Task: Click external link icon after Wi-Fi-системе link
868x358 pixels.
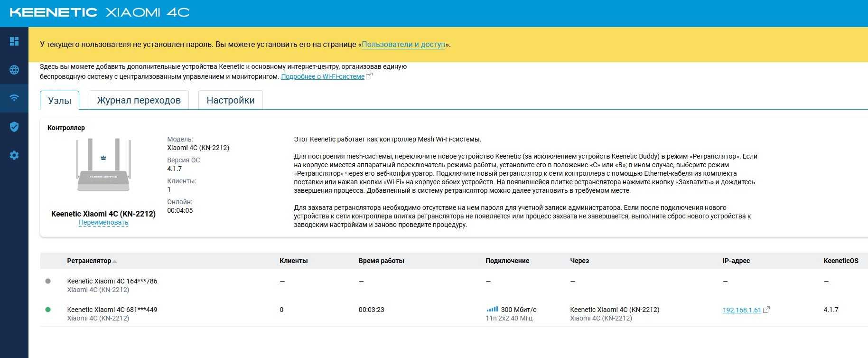Action: coord(370,76)
